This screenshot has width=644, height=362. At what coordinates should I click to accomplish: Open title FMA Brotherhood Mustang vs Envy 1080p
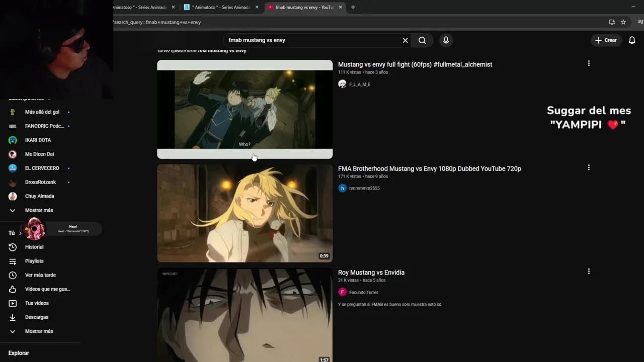430,168
